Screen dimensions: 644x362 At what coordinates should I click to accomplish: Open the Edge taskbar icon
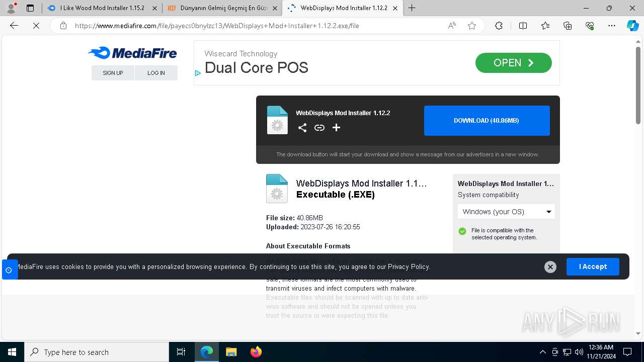(x=207, y=352)
